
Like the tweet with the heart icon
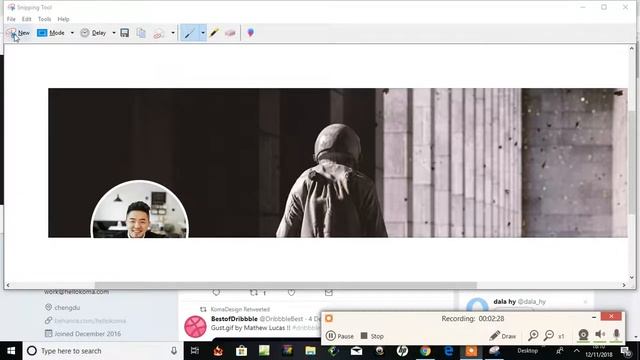click(291, 293)
